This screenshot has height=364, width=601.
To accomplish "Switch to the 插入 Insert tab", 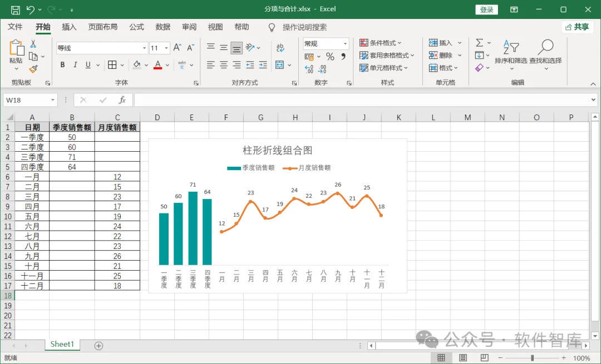I will pyautogui.click(x=69, y=27).
